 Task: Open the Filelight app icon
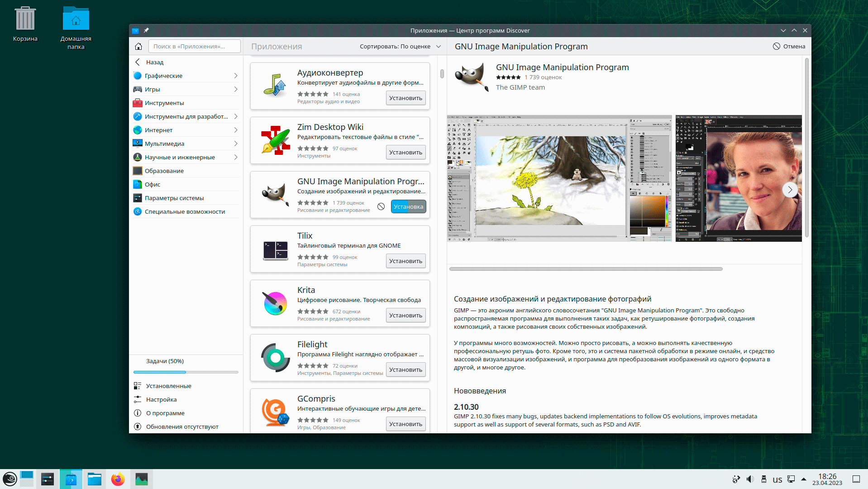tap(275, 358)
